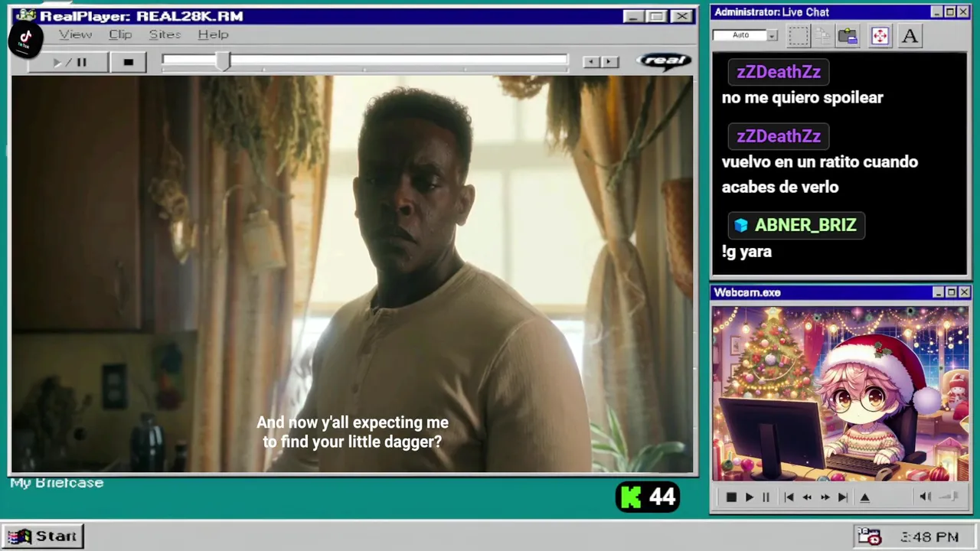Viewport: 980px width, 551px height.
Task: Click the red four-arrow move icon
Action: (880, 35)
